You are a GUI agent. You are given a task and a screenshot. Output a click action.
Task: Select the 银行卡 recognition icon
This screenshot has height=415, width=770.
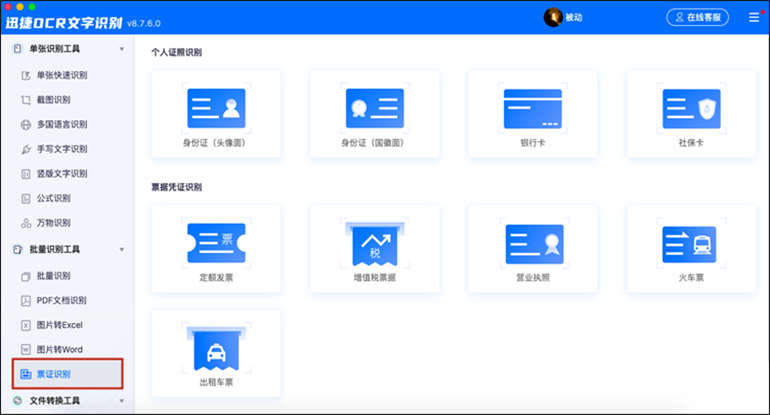pos(533,109)
